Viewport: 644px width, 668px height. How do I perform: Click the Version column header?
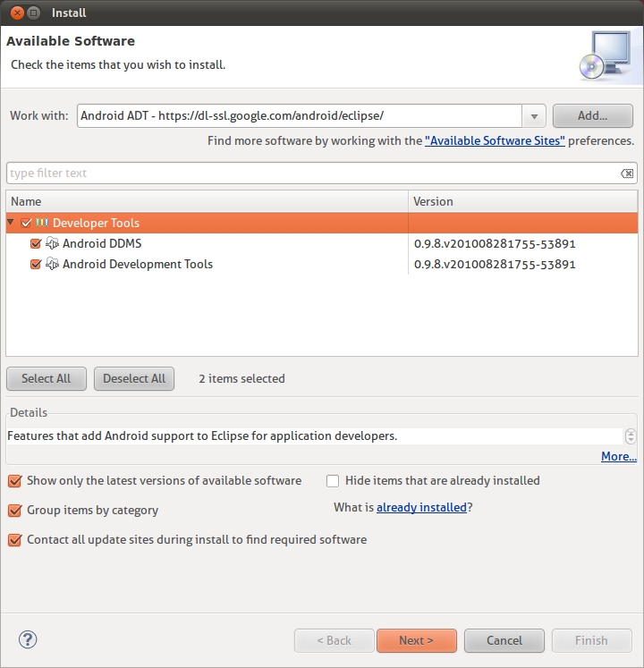(523, 201)
